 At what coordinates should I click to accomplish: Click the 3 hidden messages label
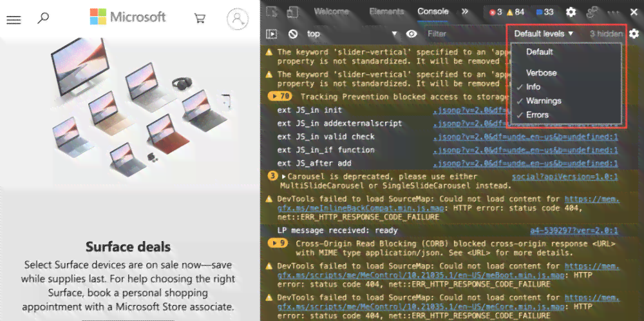pyautogui.click(x=606, y=34)
